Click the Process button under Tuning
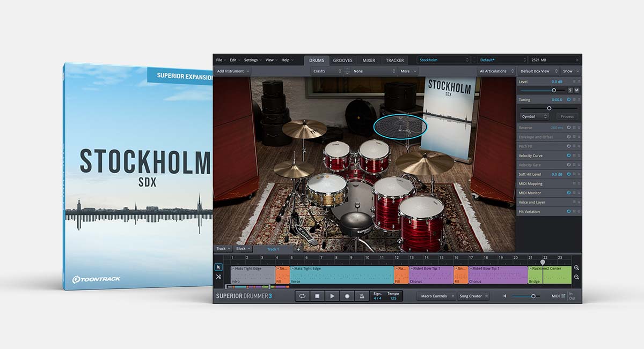 567,116
